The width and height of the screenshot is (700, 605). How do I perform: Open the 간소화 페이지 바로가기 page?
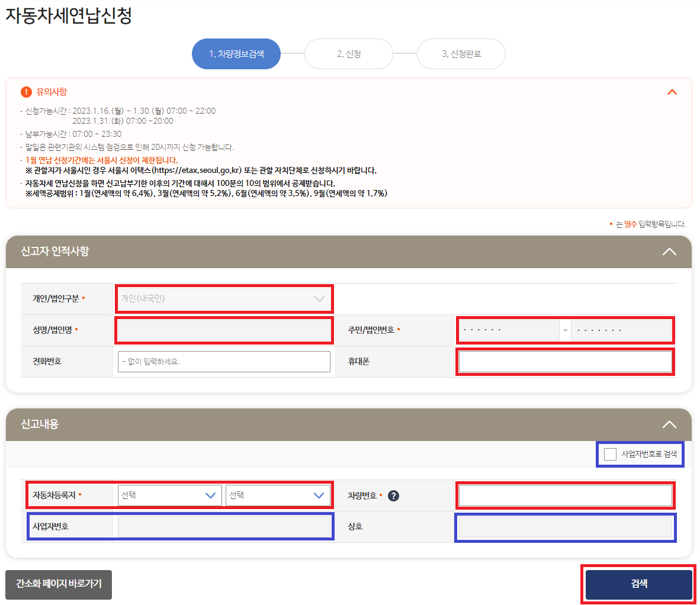click(58, 584)
